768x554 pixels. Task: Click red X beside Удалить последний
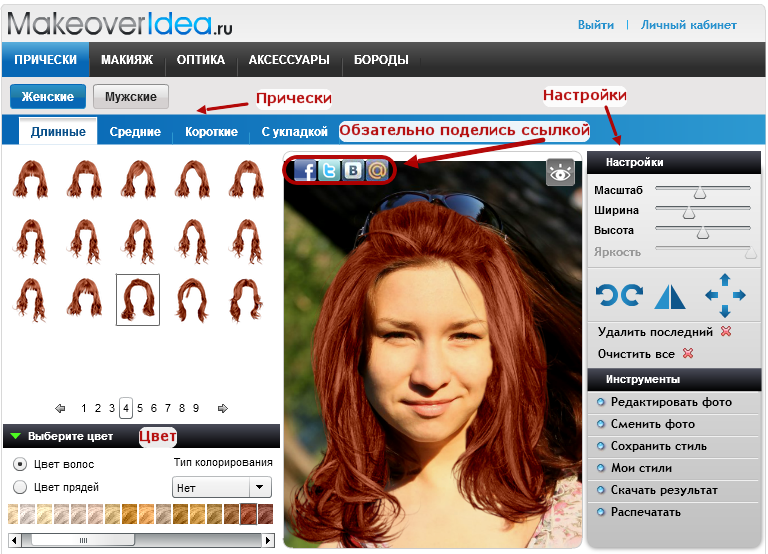(726, 332)
